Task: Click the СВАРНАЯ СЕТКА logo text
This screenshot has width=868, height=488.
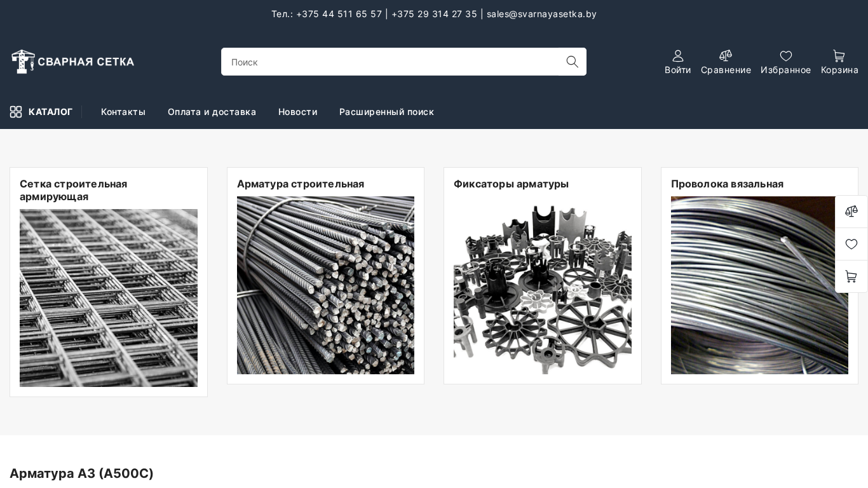Action: [86, 62]
